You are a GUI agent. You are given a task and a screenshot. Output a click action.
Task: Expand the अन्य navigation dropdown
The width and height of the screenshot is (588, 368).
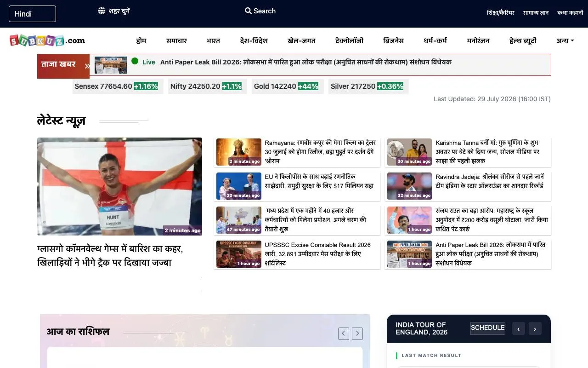[x=565, y=40]
